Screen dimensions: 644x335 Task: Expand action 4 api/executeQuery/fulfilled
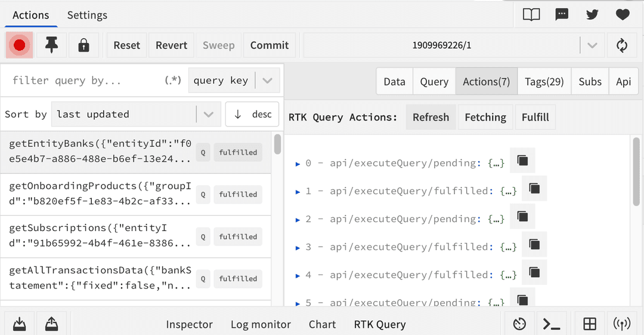tap(298, 276)
